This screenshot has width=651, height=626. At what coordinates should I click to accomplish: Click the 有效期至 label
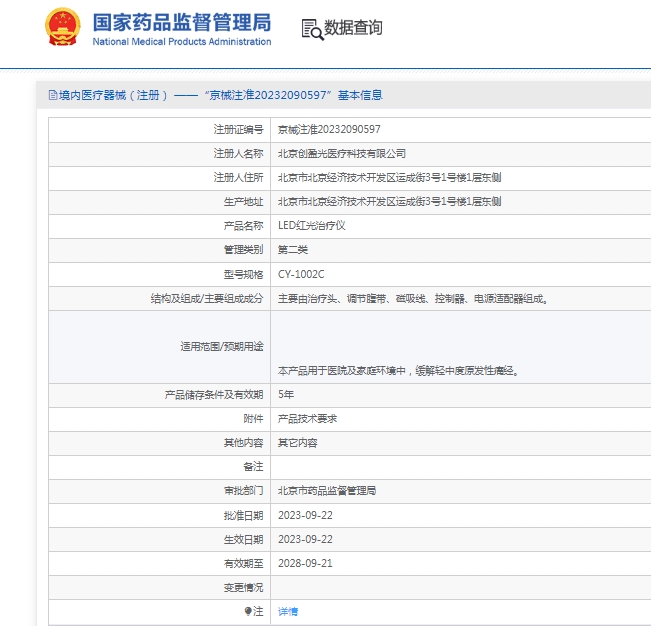click(x=243, y=563)
